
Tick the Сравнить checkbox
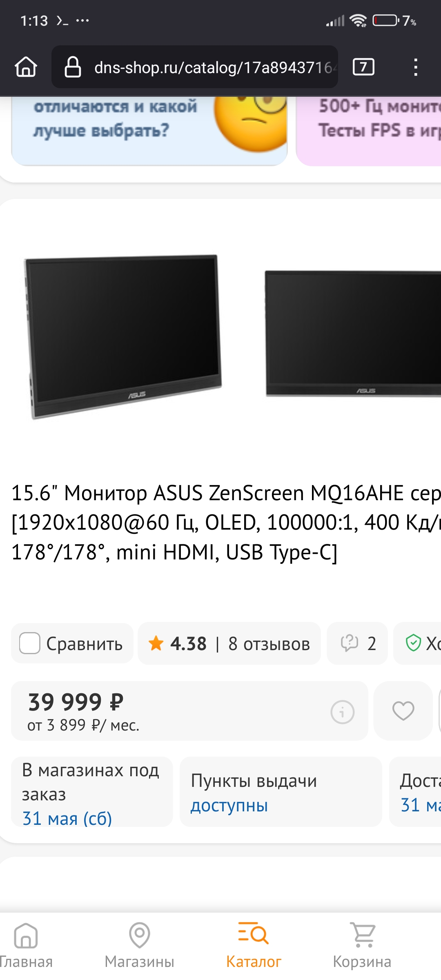click(30, 644)
